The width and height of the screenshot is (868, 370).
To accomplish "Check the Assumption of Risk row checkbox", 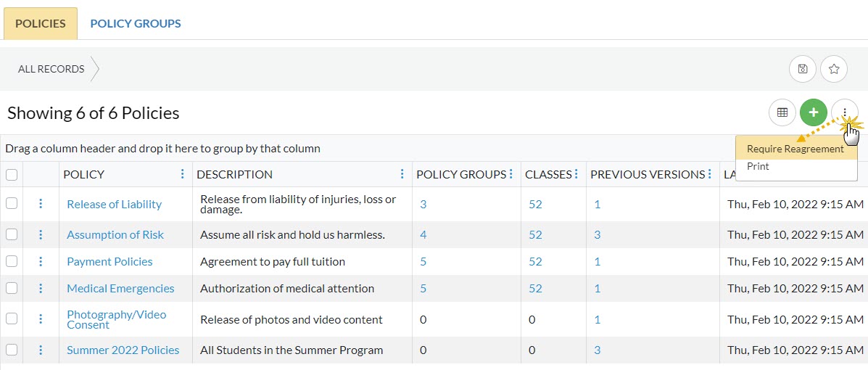I will (x=12, y=234).
